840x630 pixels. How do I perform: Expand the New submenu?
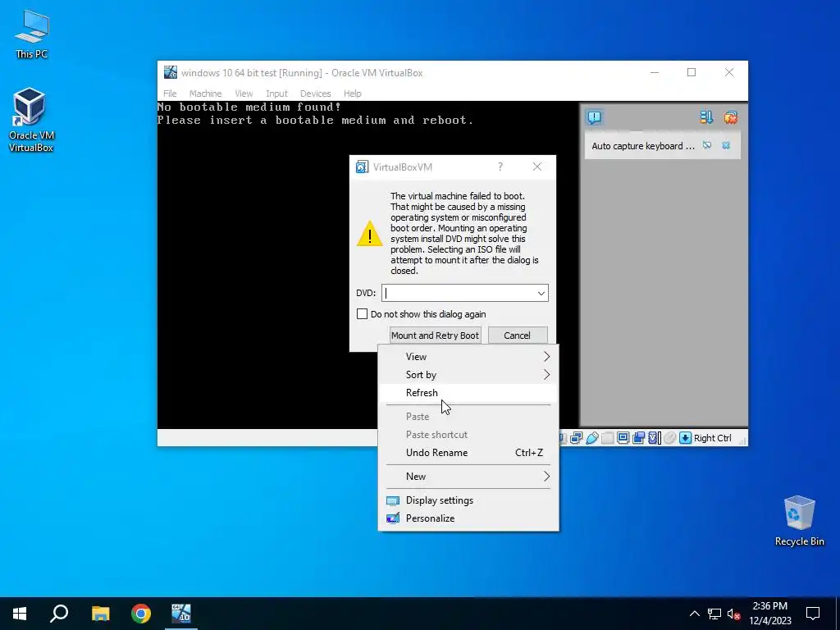[468, 477]
